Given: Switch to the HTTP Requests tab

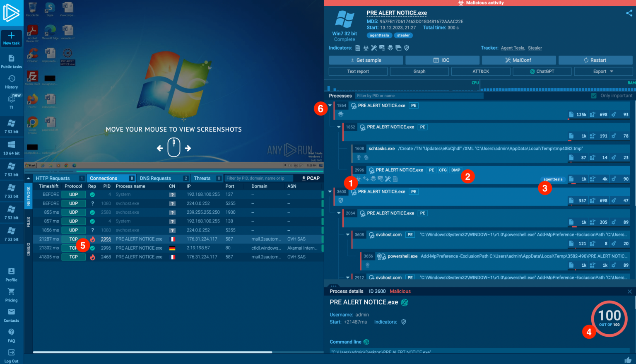Looking at the screenshot, I should click(53, 178).
